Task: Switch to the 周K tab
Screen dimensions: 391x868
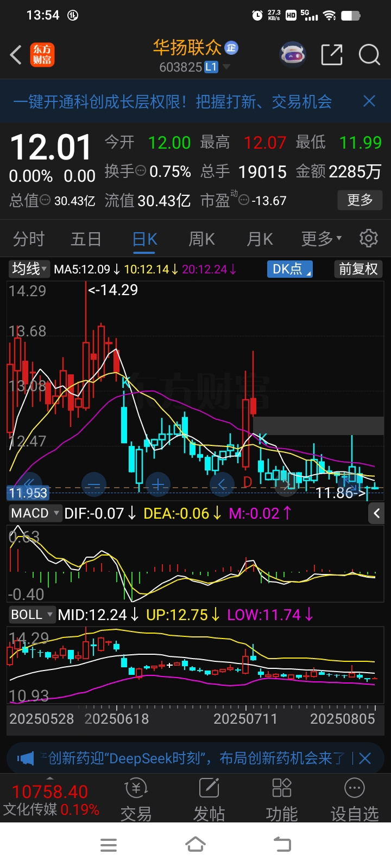Action: pyautogui.click(x=202, y=239)
